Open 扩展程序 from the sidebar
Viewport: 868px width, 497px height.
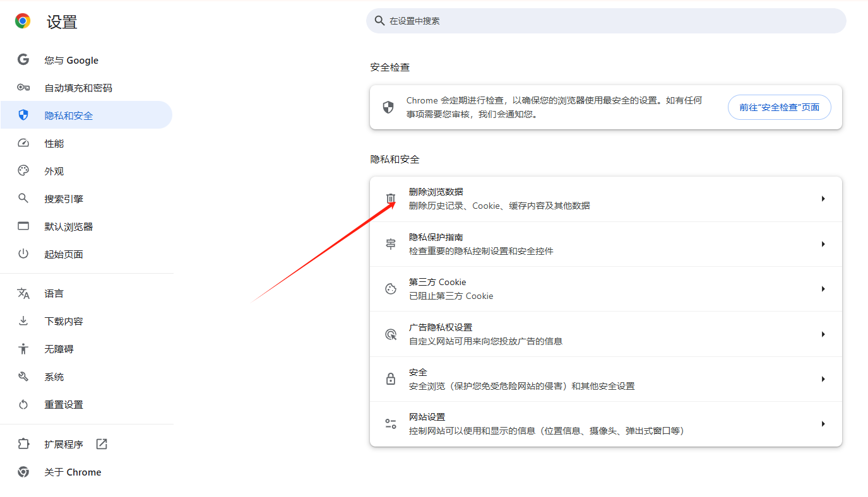tap(86, 444)
